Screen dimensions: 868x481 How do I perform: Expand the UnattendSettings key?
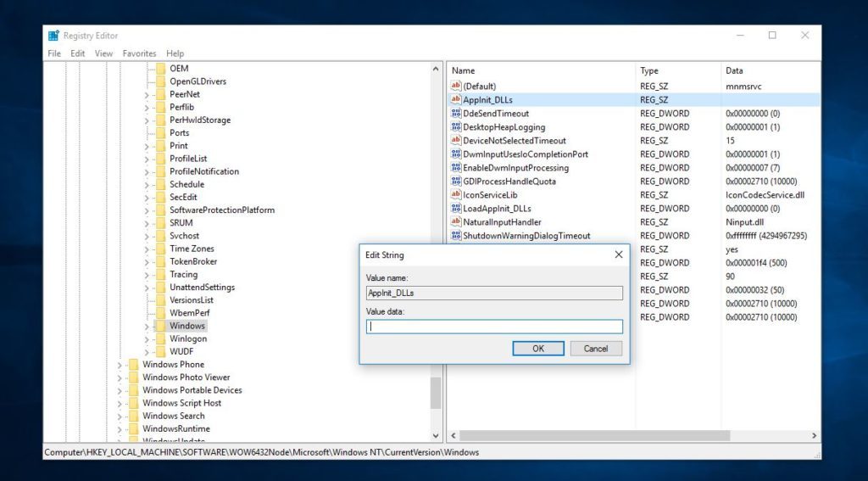point(147,288)
